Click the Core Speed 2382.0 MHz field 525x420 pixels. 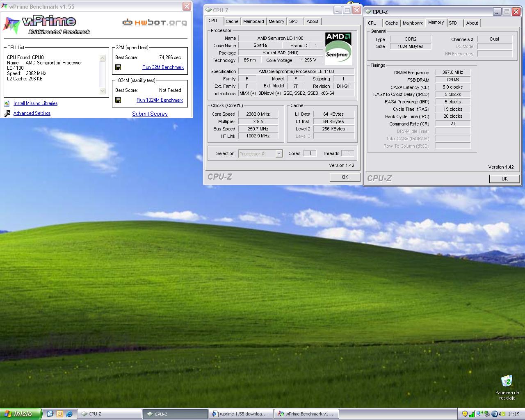point(258,114)
